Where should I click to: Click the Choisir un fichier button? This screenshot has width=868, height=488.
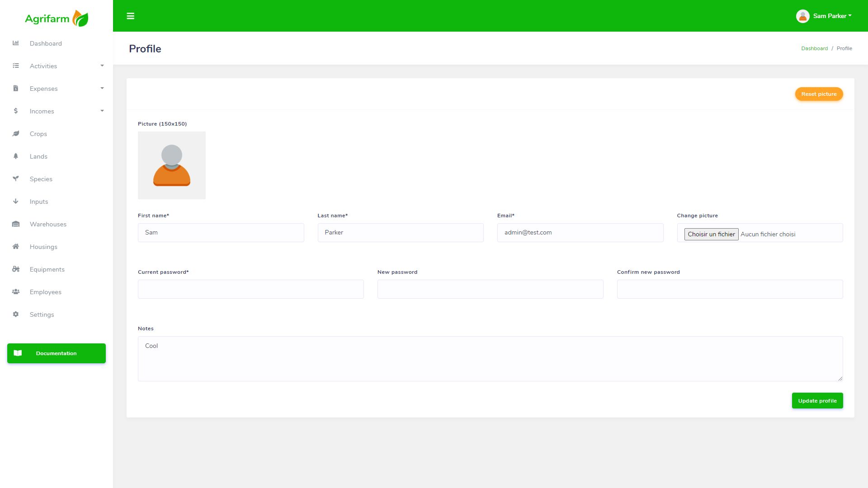(711, 234)
